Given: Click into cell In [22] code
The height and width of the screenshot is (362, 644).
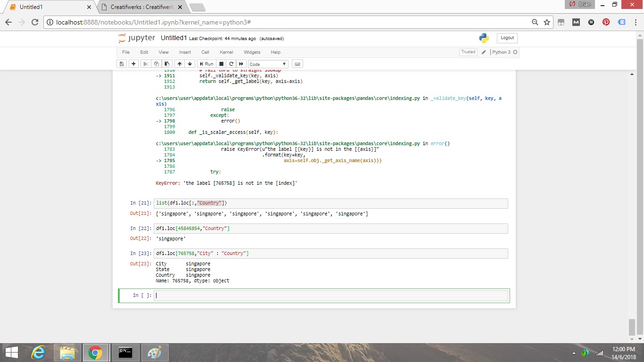Looking at the screenshot, I should pyautogui.click(x=331, y=228).
